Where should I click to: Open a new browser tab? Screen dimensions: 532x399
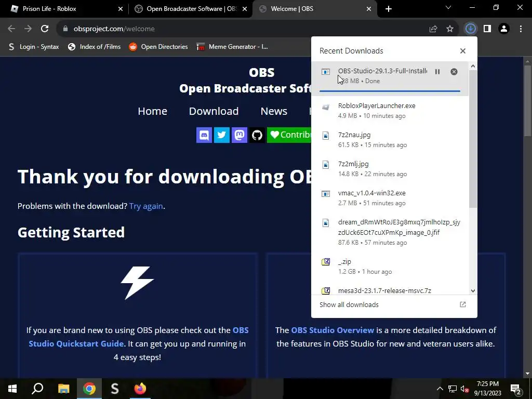[x=389, y=9]
